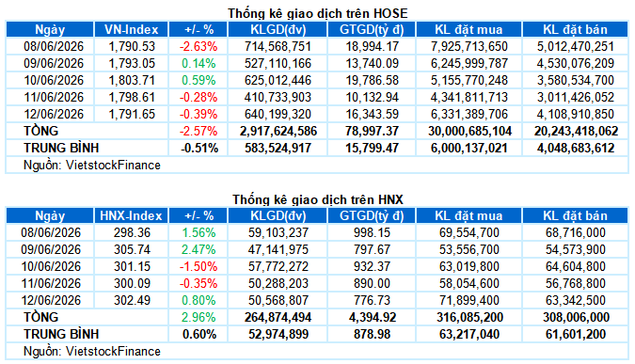Click the VN-Index value 1,803.71
The width and height of the screenshot is (635, 364).
click(132, 80)
